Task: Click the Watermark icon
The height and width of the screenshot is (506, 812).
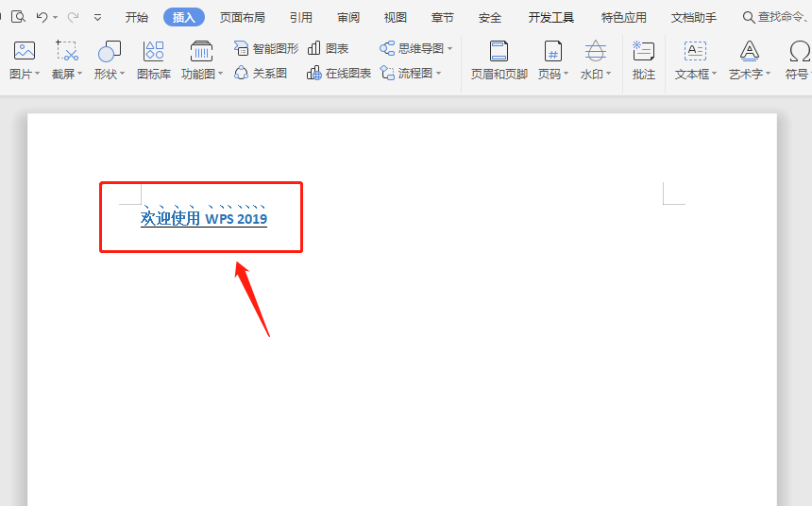Action: click(x=596, y=51)
